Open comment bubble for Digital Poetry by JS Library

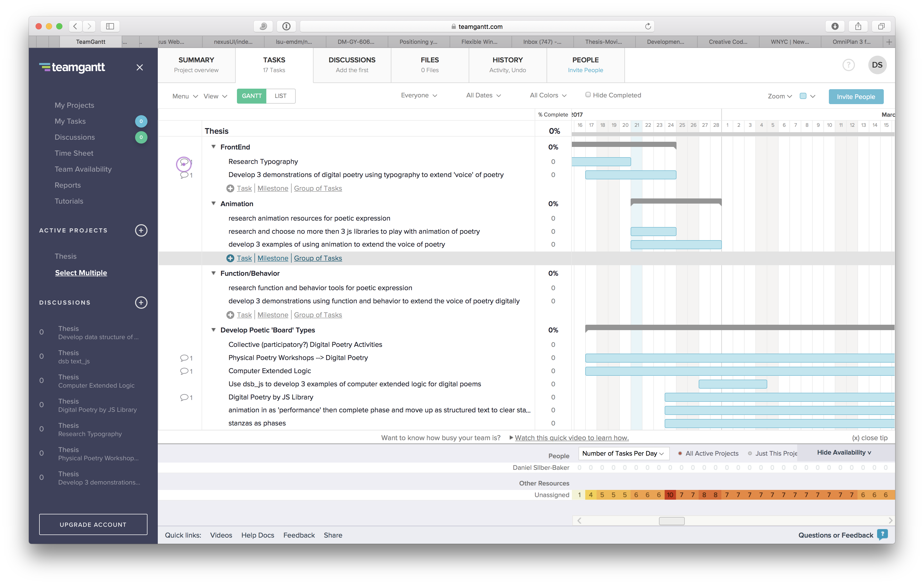pyautogui.click(x=186, y=397)
